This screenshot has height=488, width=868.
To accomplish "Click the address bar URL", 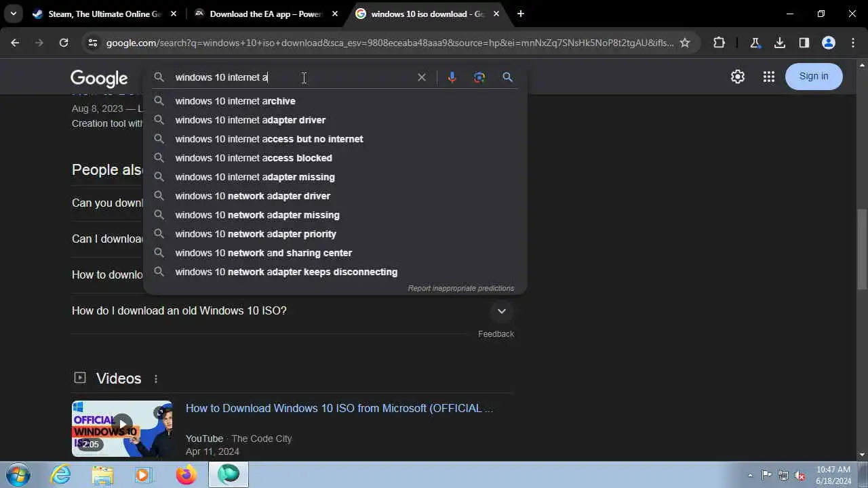I will pyautogui.click(x=390, y=43).
